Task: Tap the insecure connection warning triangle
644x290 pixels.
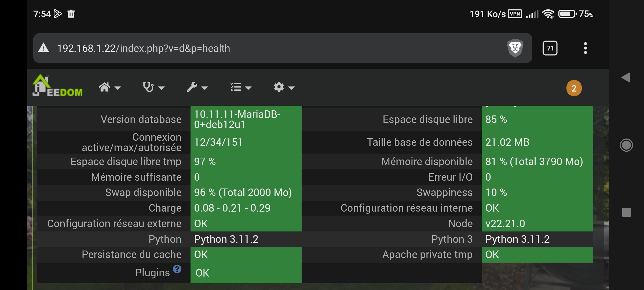Action: click(x=43, y=48)
